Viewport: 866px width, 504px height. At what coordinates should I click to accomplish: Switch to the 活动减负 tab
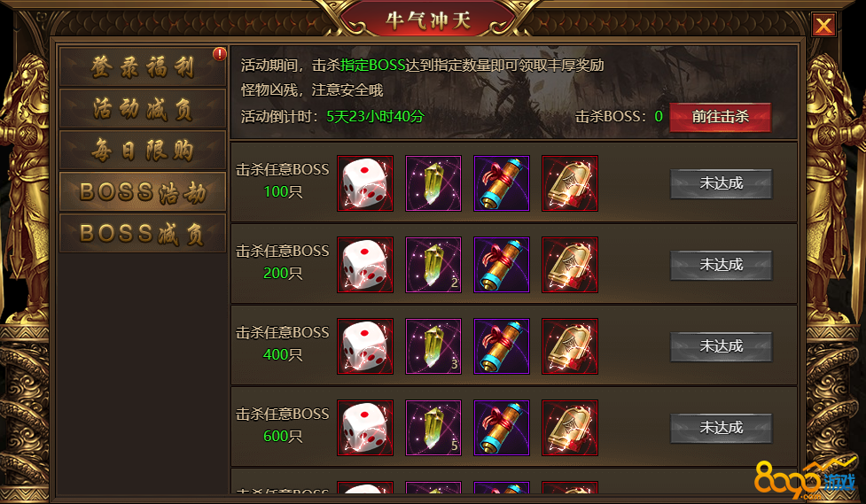143,108
